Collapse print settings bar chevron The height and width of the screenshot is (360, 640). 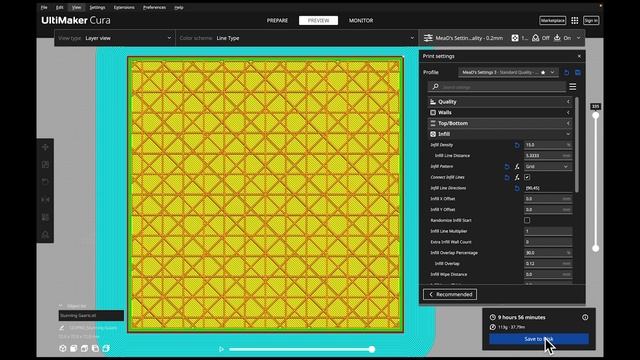point(578,38)
